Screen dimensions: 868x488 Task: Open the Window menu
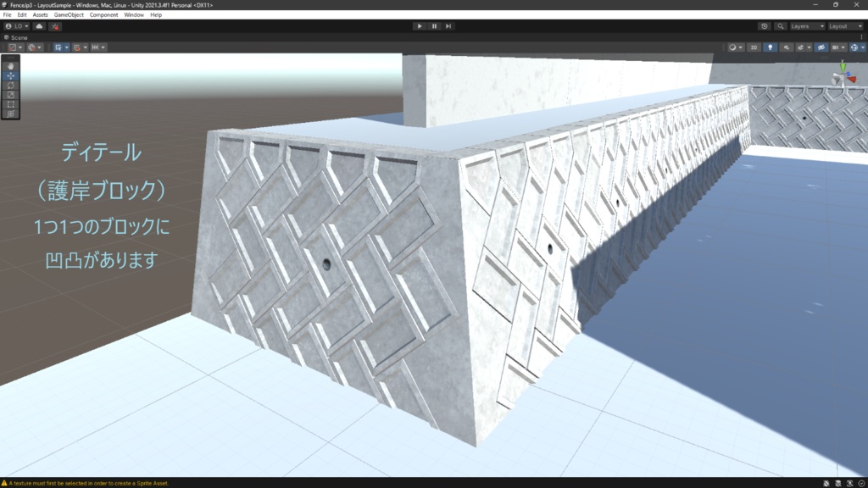coord(133,15)
